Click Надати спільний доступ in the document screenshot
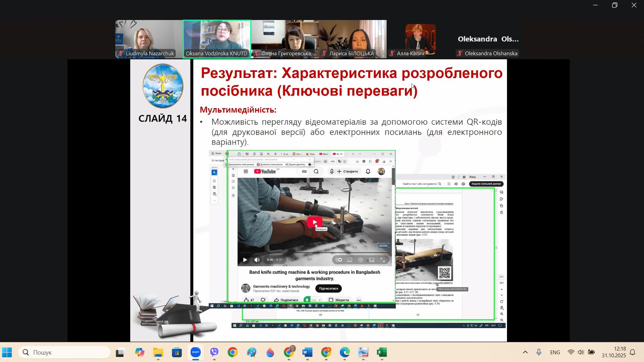Viewport: 644px width, 362px height. pyautogui.click(x=486, y=184)
